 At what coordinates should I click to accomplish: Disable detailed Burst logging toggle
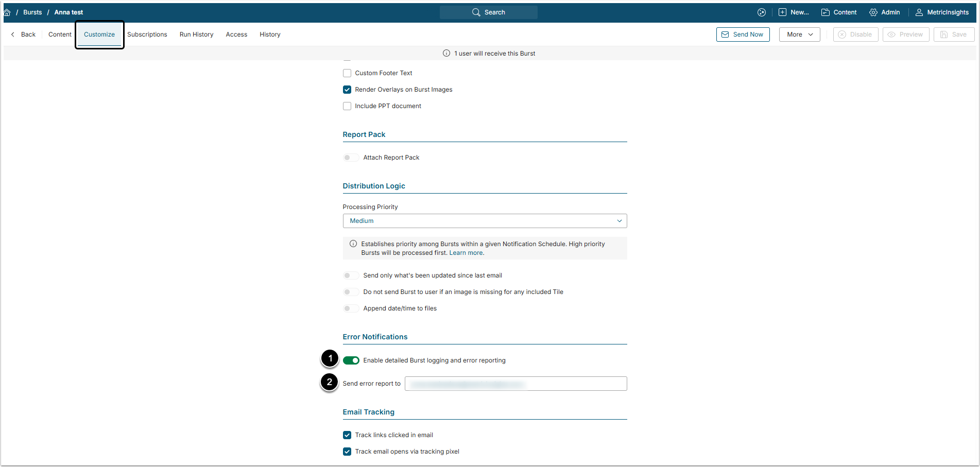(x=351, y=360)
